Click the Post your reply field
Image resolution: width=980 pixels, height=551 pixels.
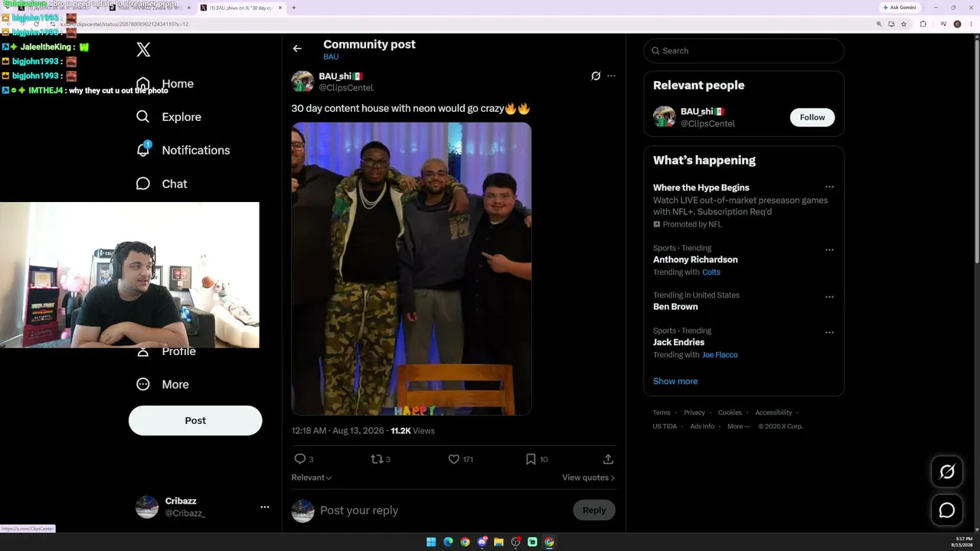443,510
